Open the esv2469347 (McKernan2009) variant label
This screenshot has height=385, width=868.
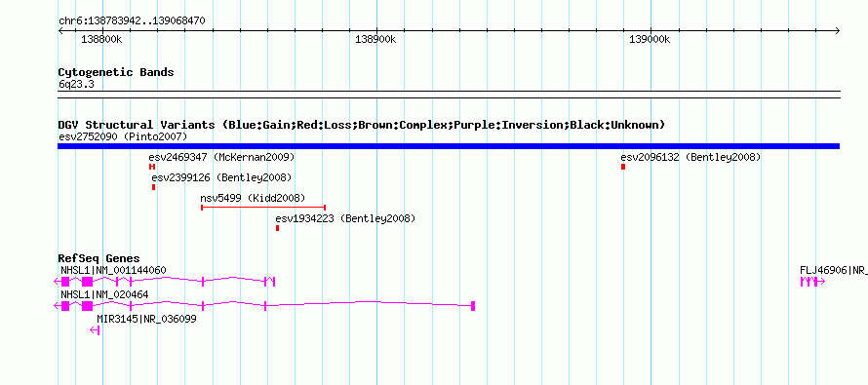pos(221,158)
